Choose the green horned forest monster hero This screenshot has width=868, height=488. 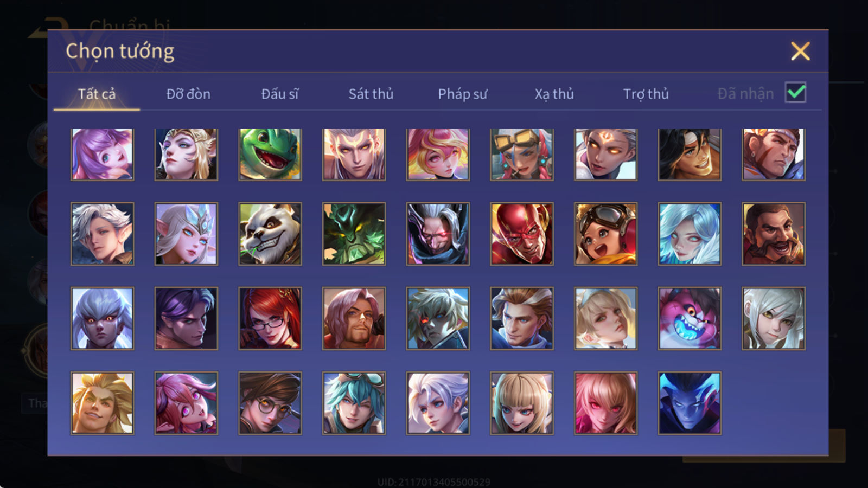354,234
